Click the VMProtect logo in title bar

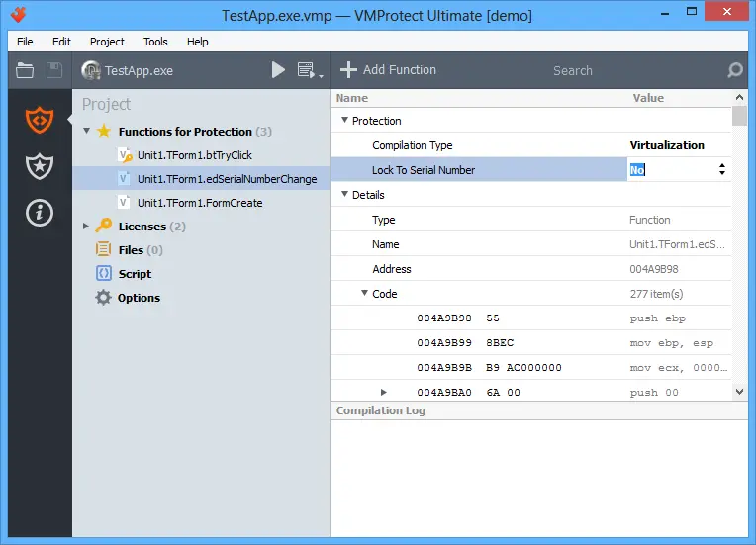click(x=19, y=15)
